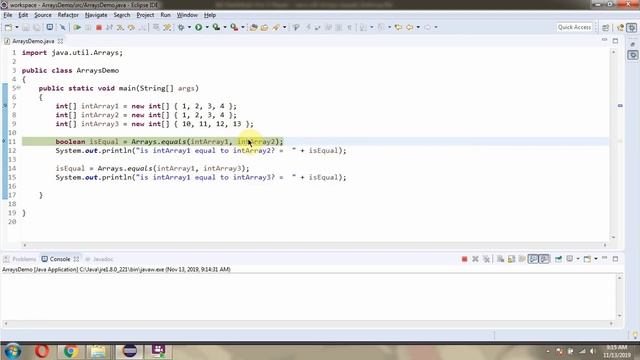Click the Clear Console icon
The height and width of the screenshot is (360, 640).
pos(500,259)
